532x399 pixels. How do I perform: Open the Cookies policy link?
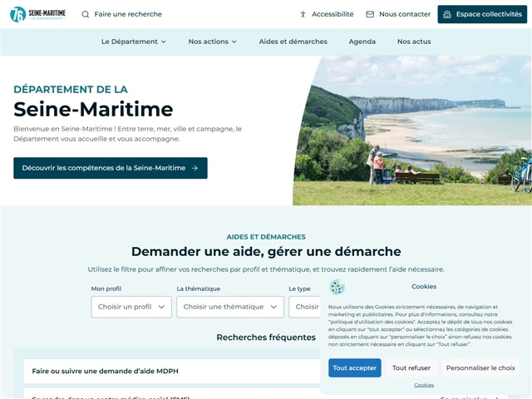pyautogui.click(x=424, y=385)
